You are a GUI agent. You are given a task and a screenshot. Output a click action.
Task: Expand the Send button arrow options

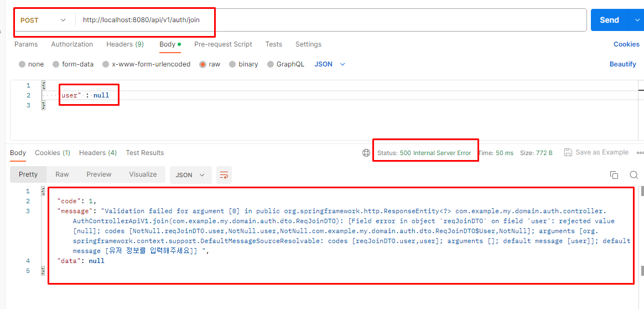[x=637, y=20]
